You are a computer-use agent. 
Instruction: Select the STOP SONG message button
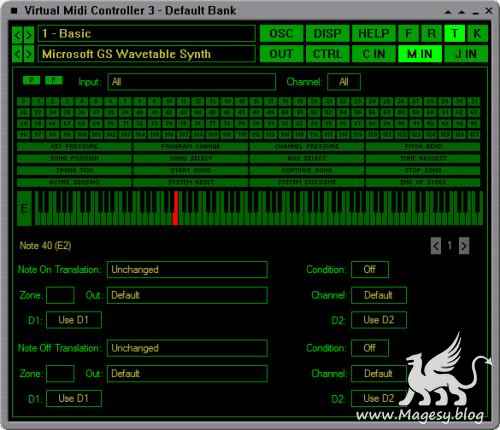tap(423, 171)
